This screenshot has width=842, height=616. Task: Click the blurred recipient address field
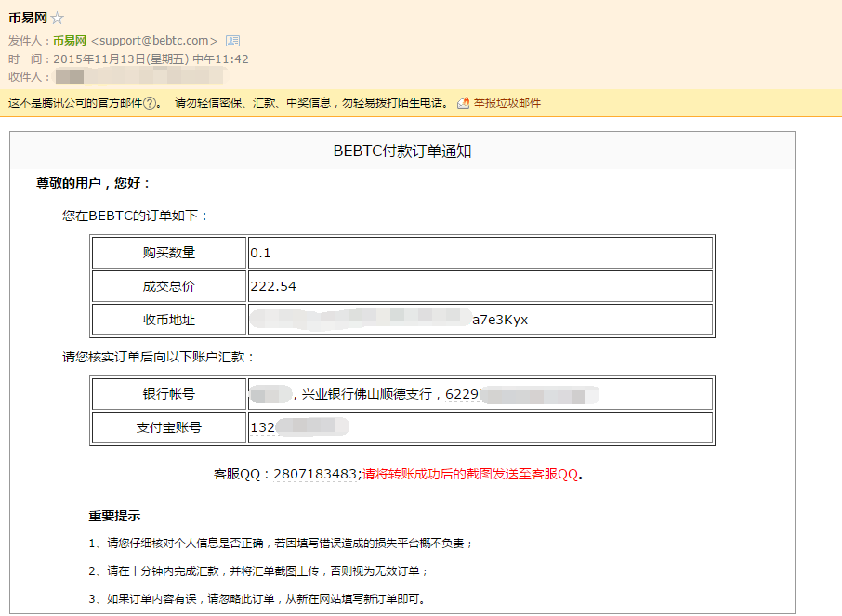pos(139,76)
